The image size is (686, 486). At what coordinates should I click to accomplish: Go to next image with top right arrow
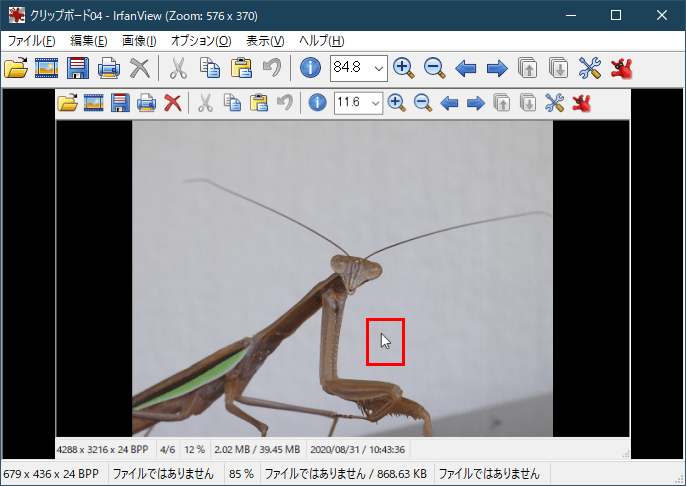pos(496,68)
